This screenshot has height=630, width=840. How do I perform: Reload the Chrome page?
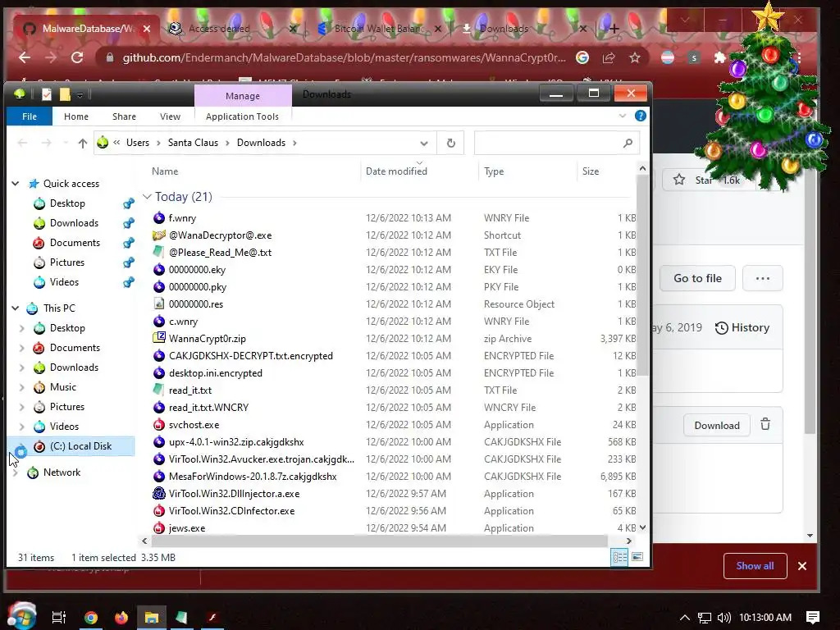point(77,57)
